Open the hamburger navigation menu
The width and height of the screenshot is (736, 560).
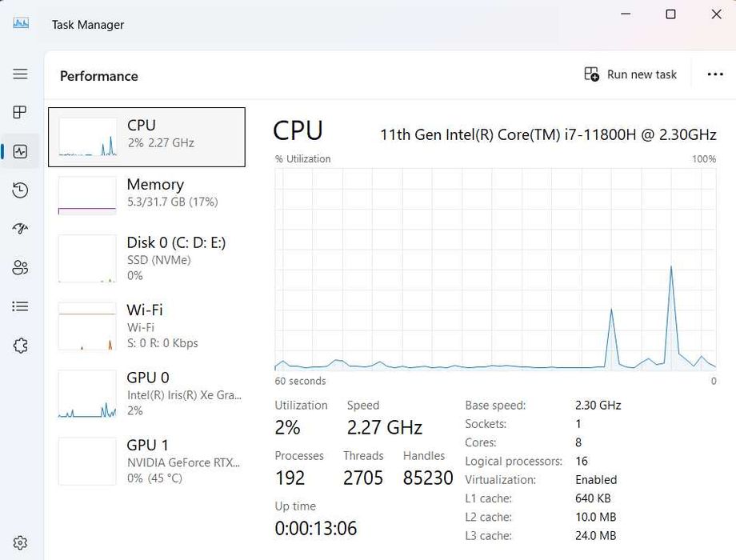click(20, 74)
